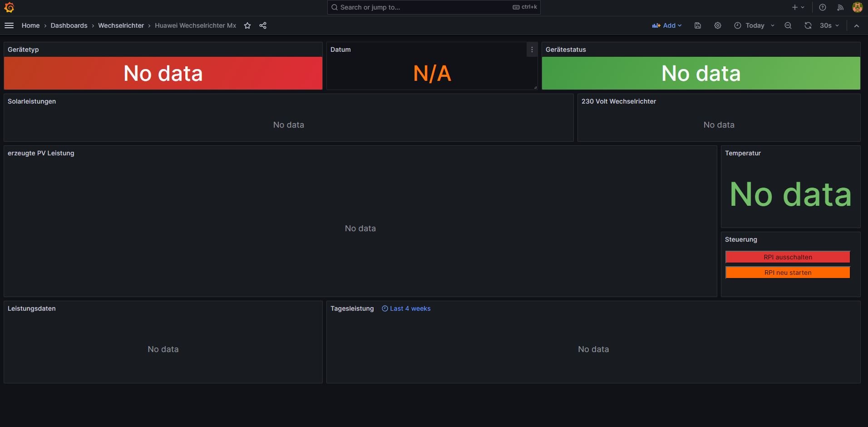The width and height of the screenshot is (868, 427).
Task: Refresh the dashboard now
Action: (x=808, y=25)
